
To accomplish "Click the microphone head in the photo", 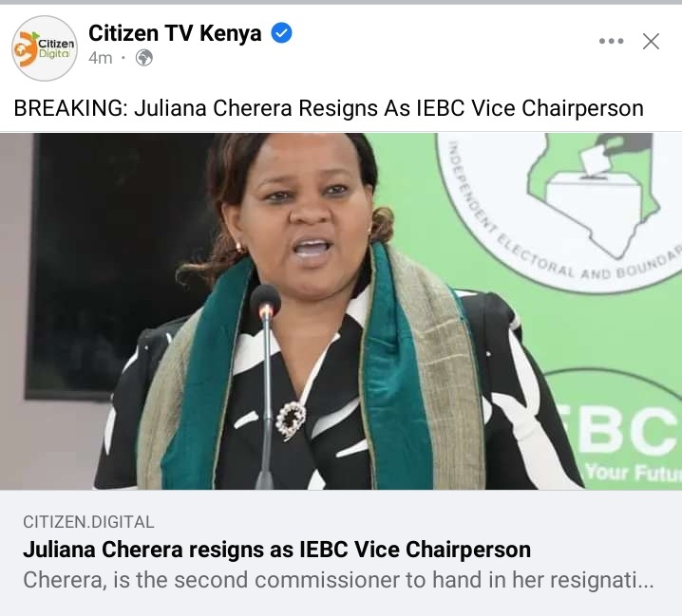I will pyautogui.click(x=265, y=301).
